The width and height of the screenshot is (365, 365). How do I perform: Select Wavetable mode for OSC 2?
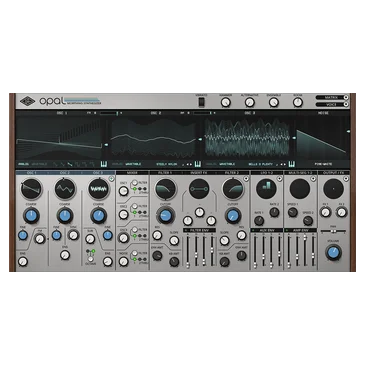133,164
